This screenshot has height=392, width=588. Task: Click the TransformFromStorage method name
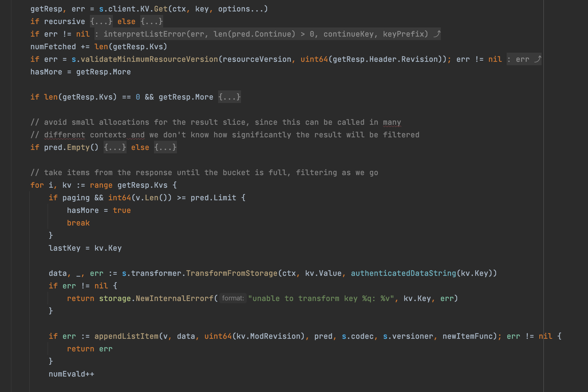coord(232,273)
